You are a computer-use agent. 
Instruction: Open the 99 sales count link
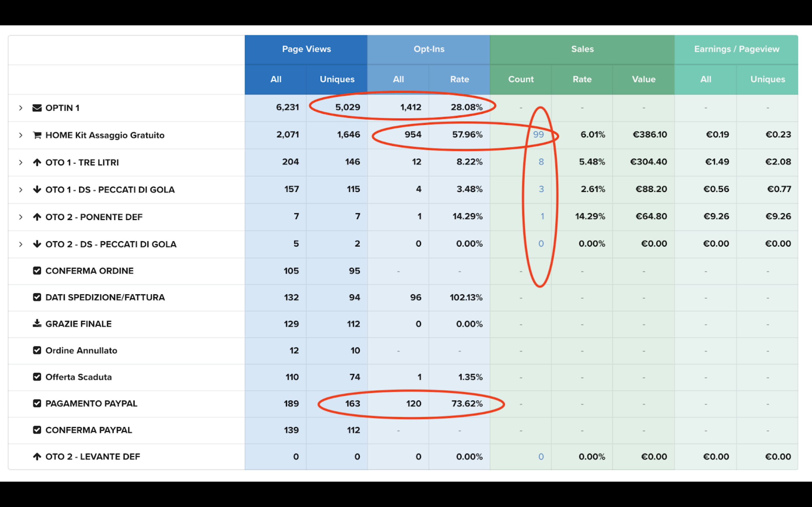pos(538,134)
